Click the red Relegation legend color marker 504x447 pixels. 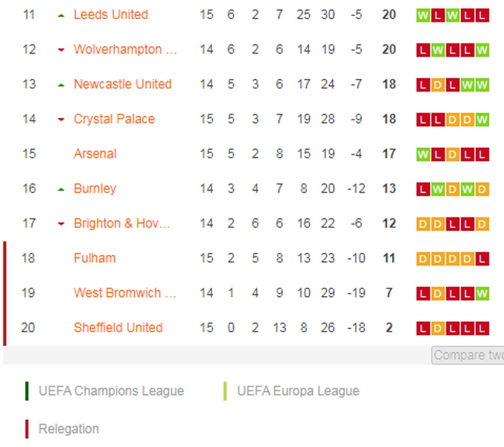27,429
